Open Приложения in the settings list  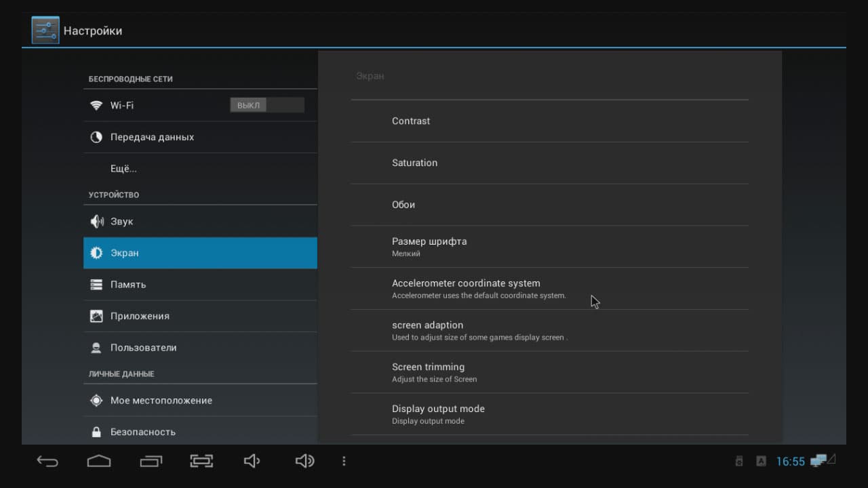pos(200,316)
